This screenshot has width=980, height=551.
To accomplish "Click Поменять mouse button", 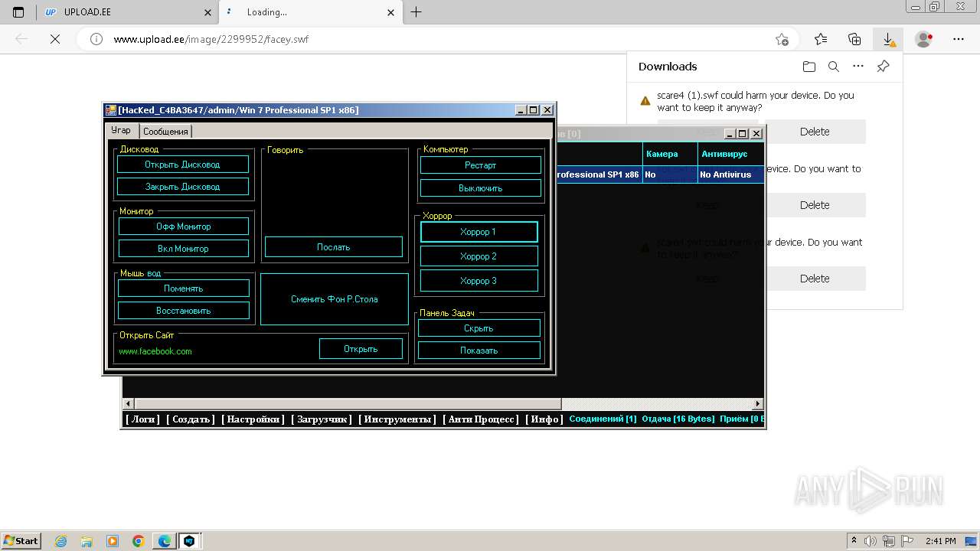I will [x=184, y=289].
